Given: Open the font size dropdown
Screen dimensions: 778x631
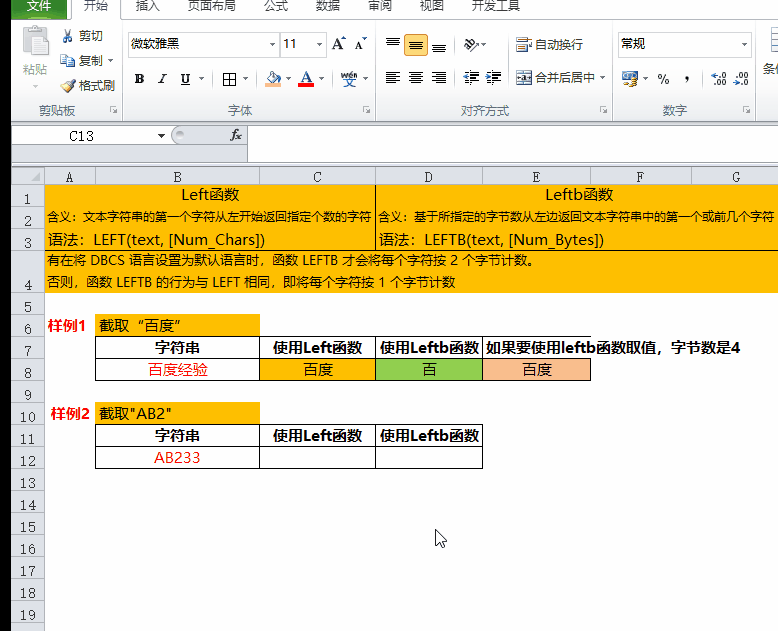Looking at the screenshot, I should (319, 44).
